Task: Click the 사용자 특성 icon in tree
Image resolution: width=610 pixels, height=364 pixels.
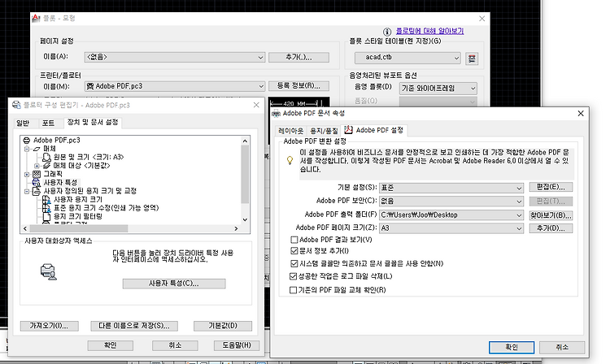Action: (x=37, y=183)
